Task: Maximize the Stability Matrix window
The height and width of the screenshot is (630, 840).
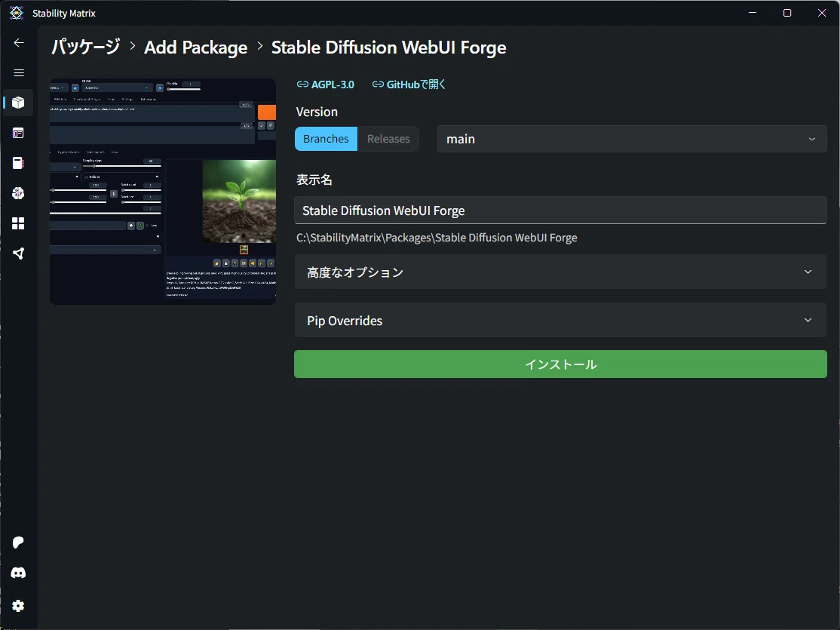Action: pyautogui.click(x=787, y=13)
